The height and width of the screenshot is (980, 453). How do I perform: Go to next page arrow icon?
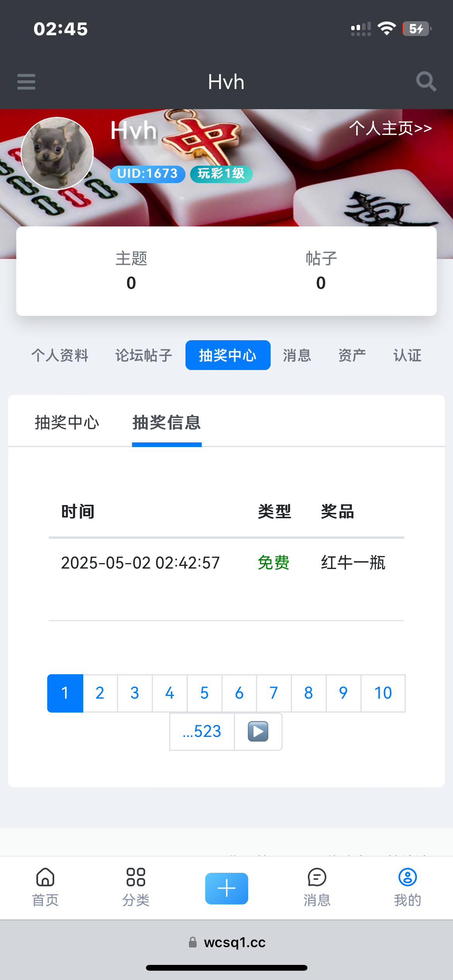(258, 731)
